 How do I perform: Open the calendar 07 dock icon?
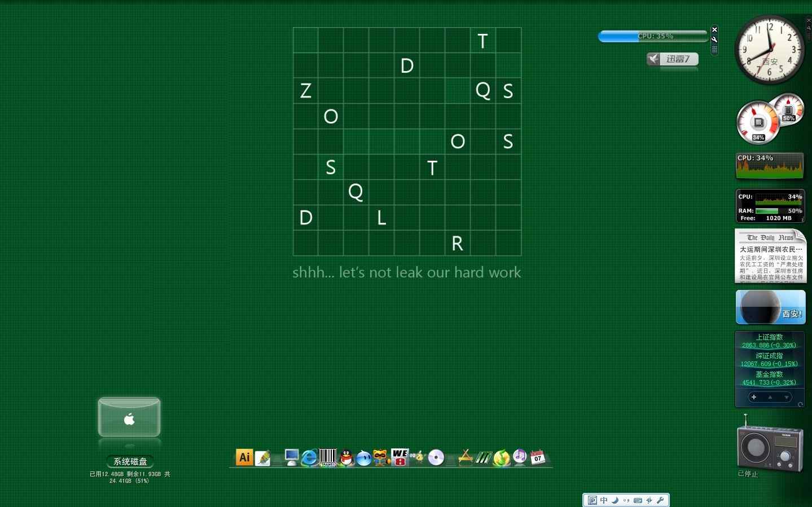click(x=538, y=457)
